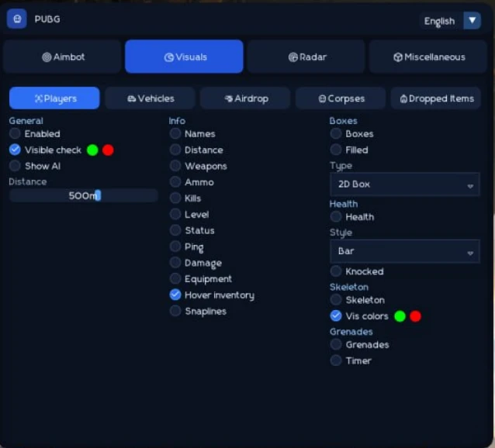The width and height of the screenshot is (495, 448).
Task: Toggle the Filled checkbox
Action: 336,150
